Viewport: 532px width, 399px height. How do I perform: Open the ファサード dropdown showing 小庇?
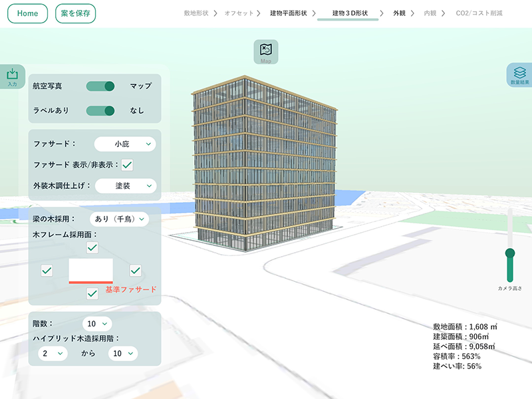tap(125, 144)
